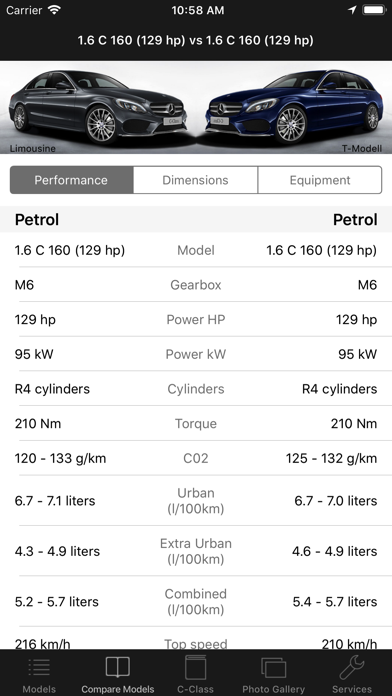Open the Photo Gallery icon
The height and width of the screenshot is (696, 392).
coord(273,668)
